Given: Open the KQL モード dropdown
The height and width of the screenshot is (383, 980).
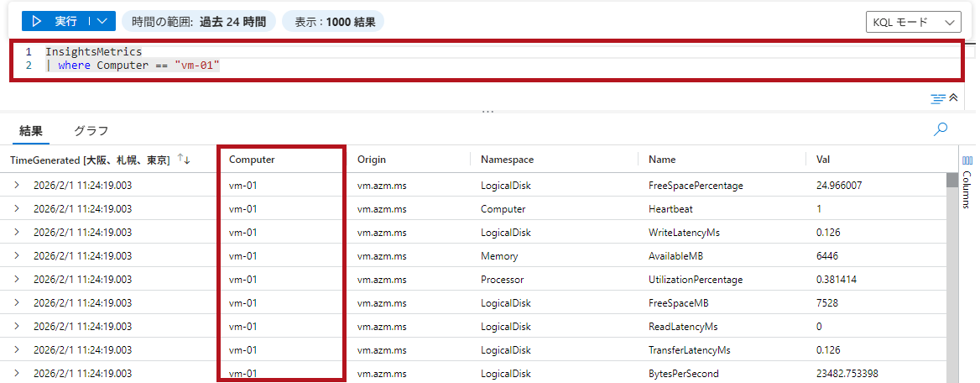Looking at the screenshot, I should click(913, 23).
